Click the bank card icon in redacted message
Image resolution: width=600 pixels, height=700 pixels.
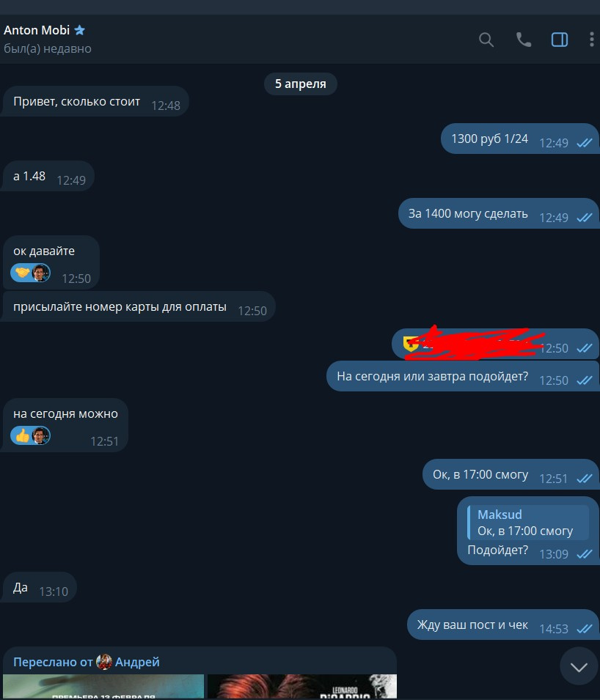(410, 344)
